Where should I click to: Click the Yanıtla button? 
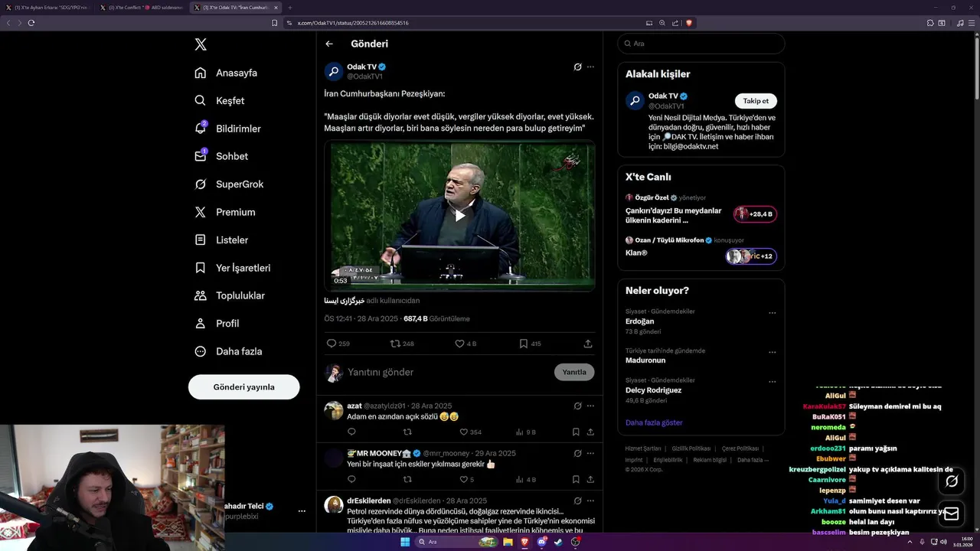(574, 372)
